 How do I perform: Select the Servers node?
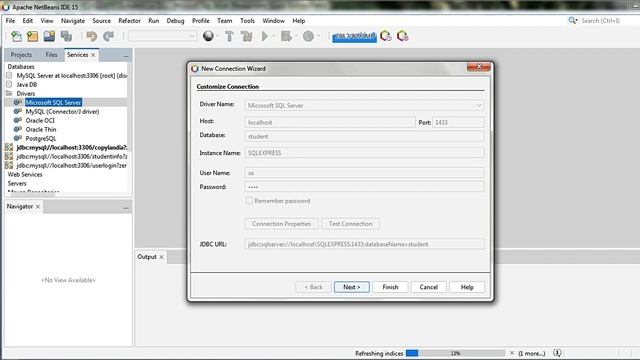tap(17, 183)
